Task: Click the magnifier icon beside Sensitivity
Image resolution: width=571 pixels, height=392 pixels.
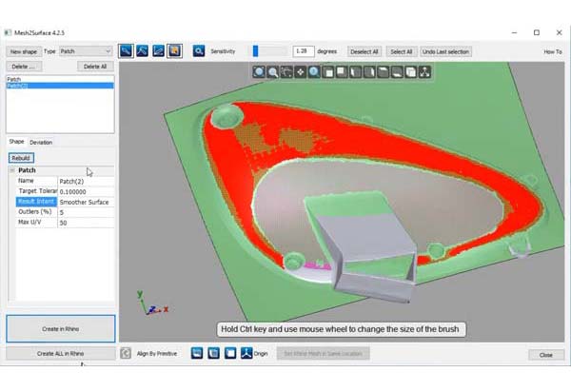Action: coord(199,50)
